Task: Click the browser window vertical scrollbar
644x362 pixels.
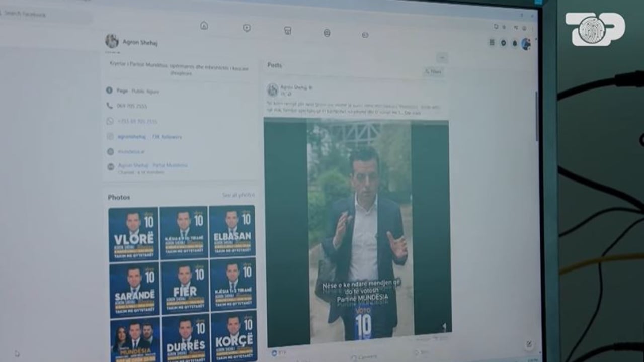Action: pos(536,116)
